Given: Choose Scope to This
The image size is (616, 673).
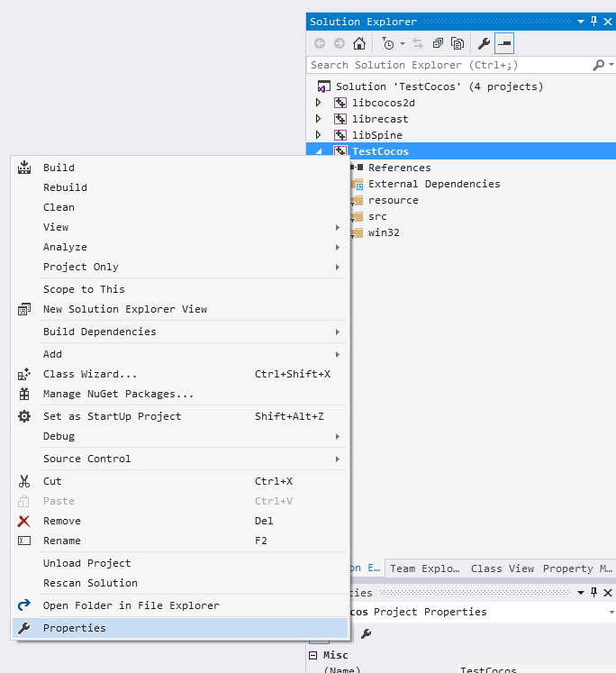Looking at the screenshot, I should (180, 289).
